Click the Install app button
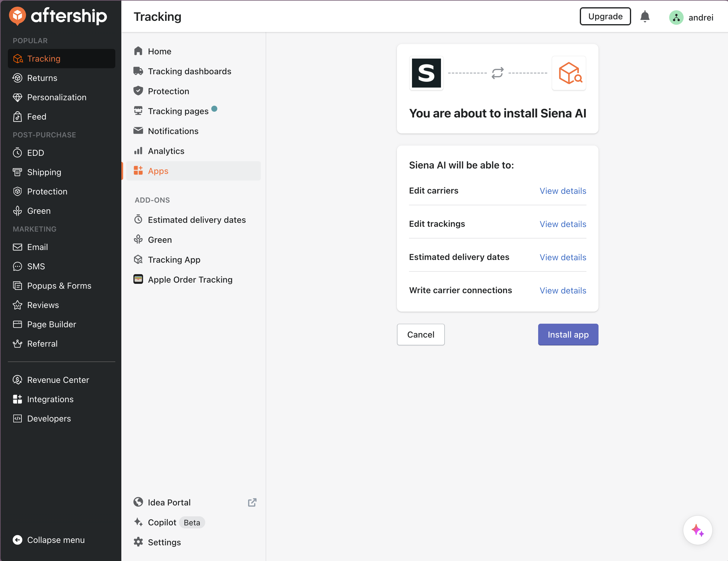This screenshot has width=728, height=561. pyautogui.click(x=568, y=334)
